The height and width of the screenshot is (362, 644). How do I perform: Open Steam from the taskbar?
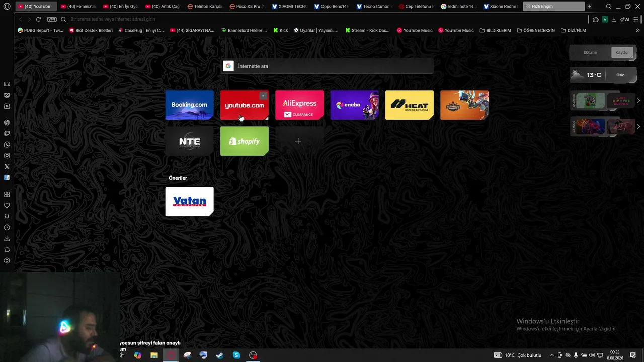coord(220,355)
